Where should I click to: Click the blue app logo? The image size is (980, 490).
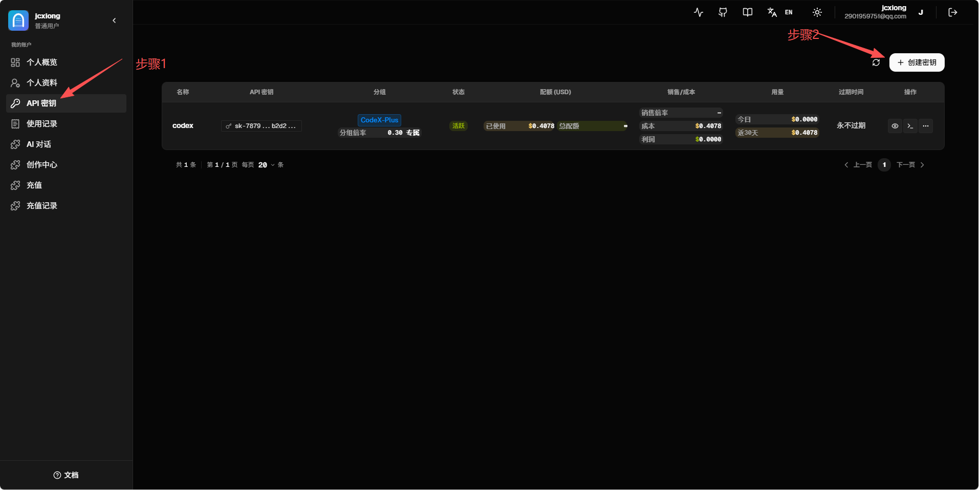click(18, 20)
